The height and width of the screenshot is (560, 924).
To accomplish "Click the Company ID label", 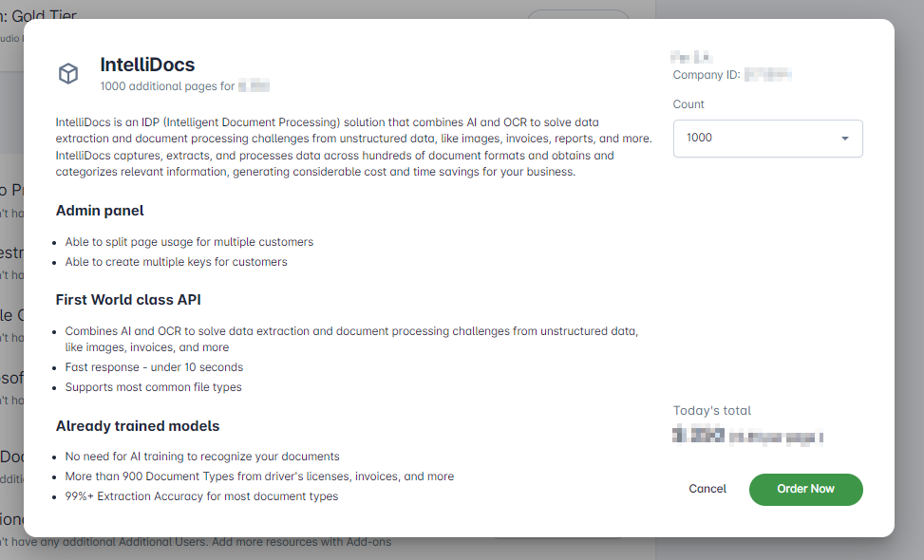I will coord(706,75).
